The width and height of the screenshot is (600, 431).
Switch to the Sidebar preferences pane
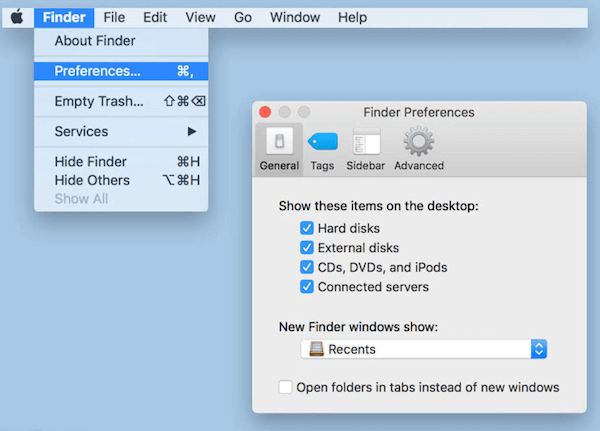pyautogui.click(x=366, y=151)
